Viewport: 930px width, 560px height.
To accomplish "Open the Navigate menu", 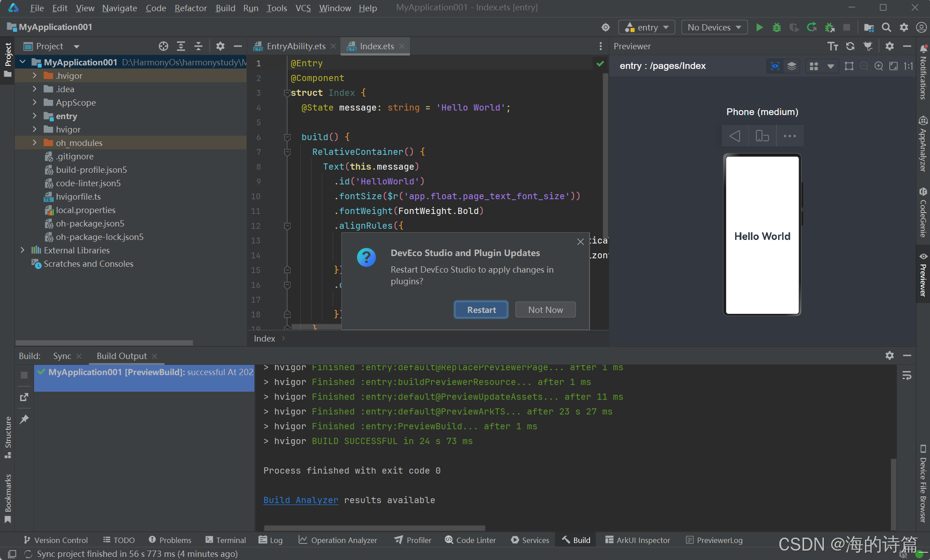I will (119, 8).
